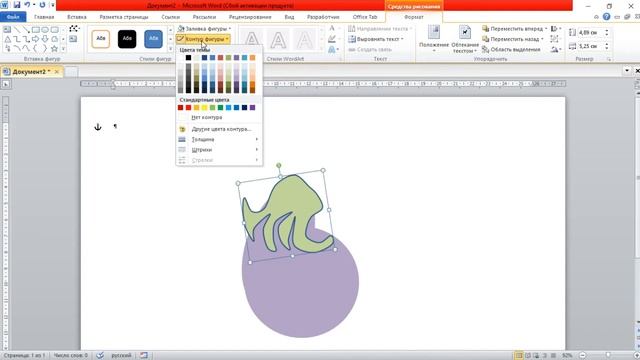This screenshot has height=360, width=640.
Task: Open the Rotate objects icon dropdown
Action: [555, 49]
